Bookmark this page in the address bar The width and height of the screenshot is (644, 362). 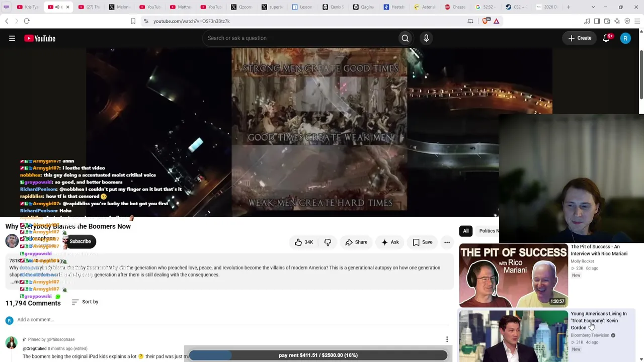133,21
